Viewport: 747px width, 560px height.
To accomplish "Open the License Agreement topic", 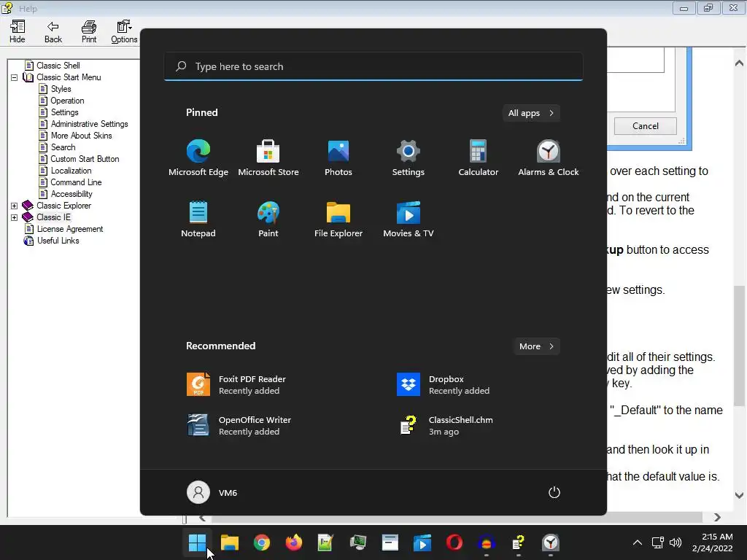I will 70,228.
